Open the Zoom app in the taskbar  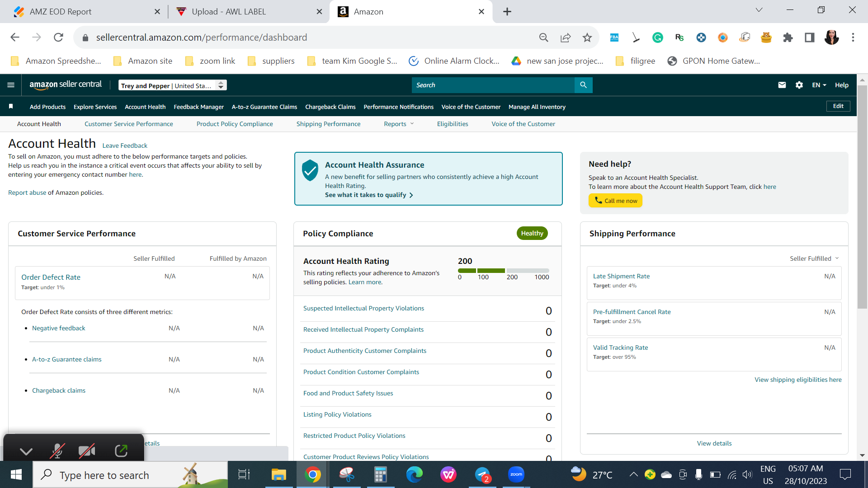tap(516, 474)
